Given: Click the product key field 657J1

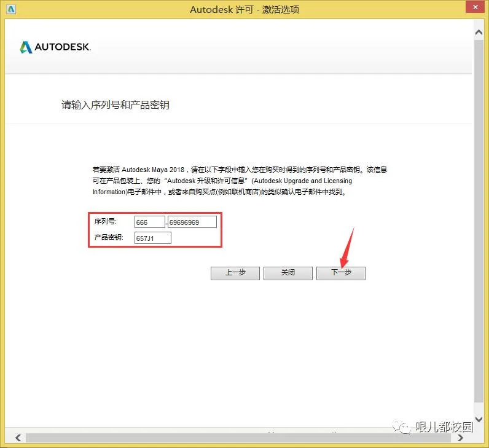Looking at the screenshot, I should point(153,238).
